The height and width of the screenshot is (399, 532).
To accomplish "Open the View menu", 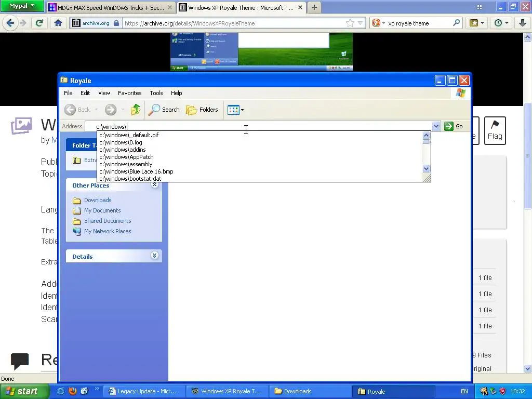I will tap(104, 93).
